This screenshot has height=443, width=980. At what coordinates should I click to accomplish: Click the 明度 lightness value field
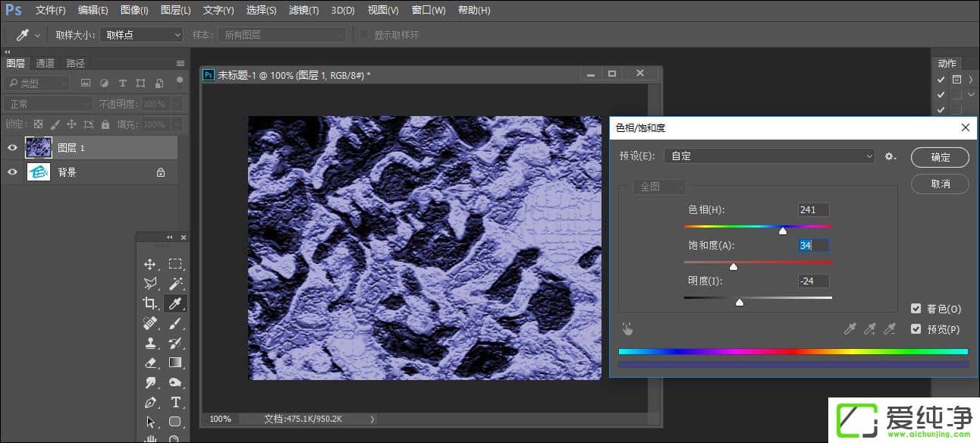813,281
